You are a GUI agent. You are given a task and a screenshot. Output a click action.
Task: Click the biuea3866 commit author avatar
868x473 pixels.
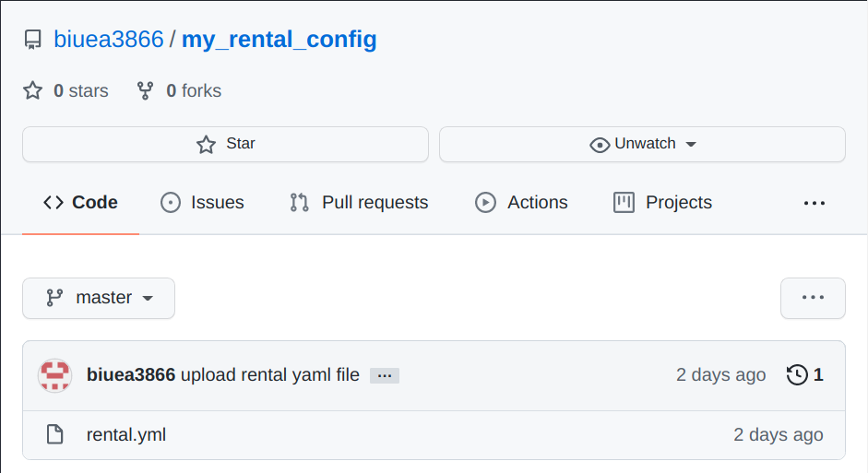click(54, 375)
